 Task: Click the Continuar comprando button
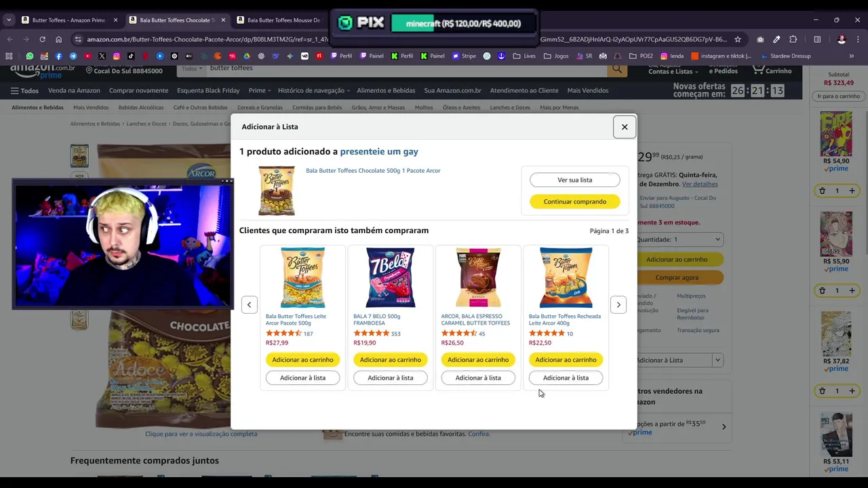(x=574, y=201)
